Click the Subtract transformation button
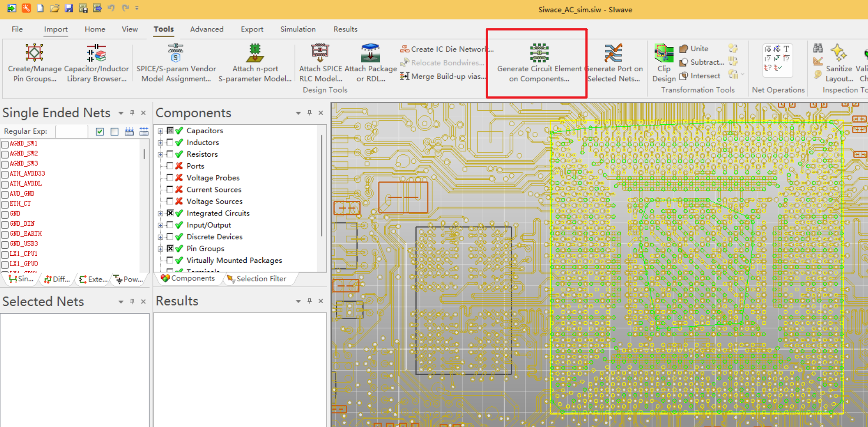Viewport: 868px width, 427px height. pos(702,62)
